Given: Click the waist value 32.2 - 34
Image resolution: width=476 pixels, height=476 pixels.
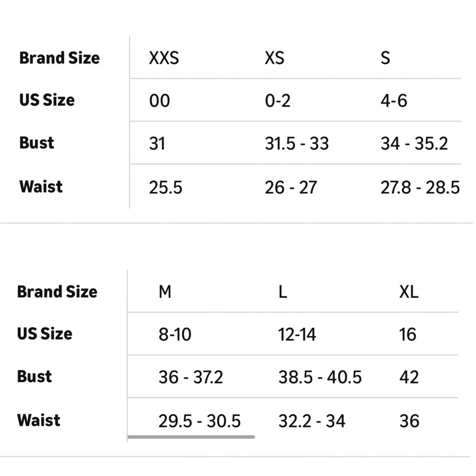Looking at the screenshot, I should 312,421.
